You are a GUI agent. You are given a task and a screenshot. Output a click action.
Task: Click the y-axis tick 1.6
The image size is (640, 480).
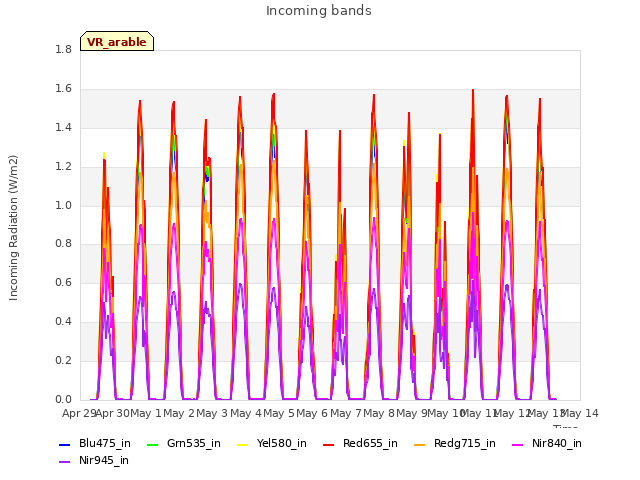[x=63, y=89]
